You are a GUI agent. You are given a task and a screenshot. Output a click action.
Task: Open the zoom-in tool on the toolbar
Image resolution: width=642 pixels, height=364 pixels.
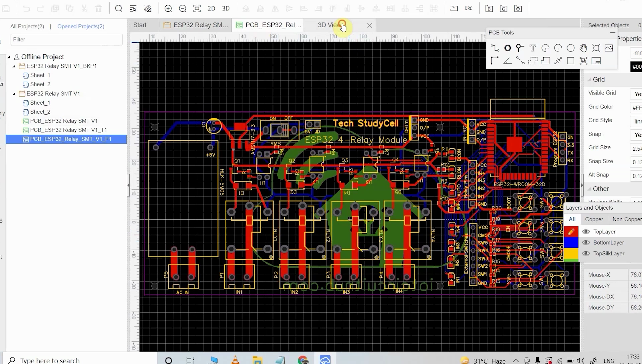tap(168, 8)
